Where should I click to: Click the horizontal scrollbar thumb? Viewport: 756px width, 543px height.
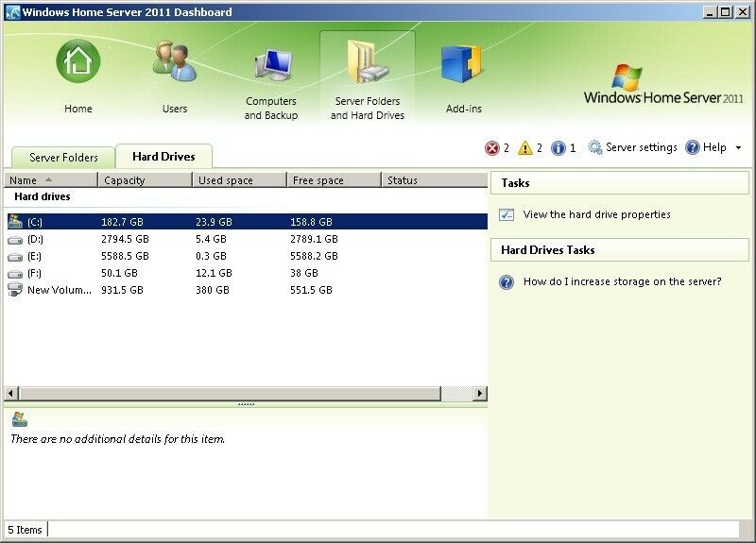230,393
